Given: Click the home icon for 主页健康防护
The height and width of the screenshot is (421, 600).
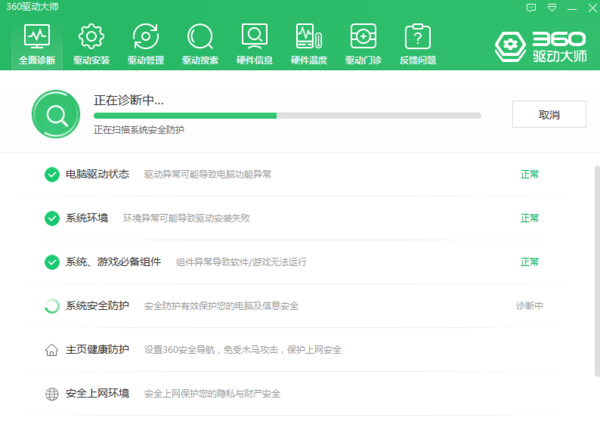Looking at the screenshot, I should tap(52, 350).
